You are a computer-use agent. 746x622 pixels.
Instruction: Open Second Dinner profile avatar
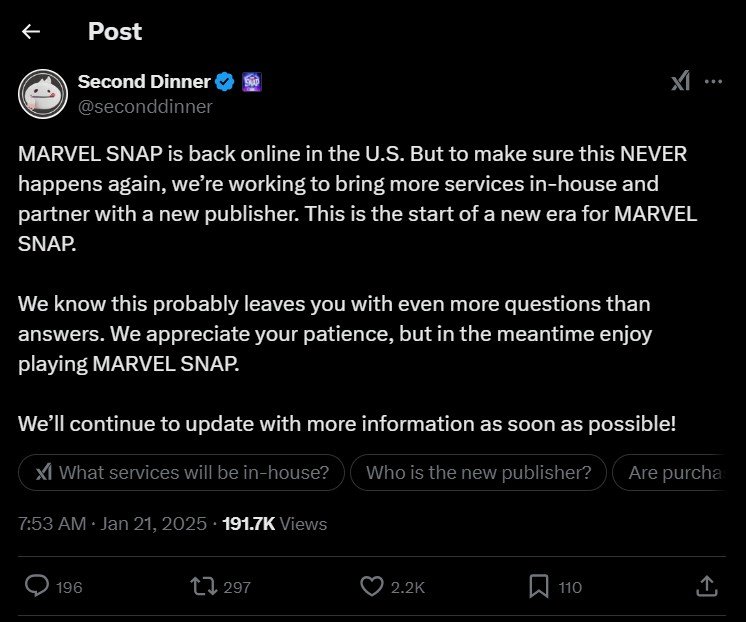click(x=43, y=94)
